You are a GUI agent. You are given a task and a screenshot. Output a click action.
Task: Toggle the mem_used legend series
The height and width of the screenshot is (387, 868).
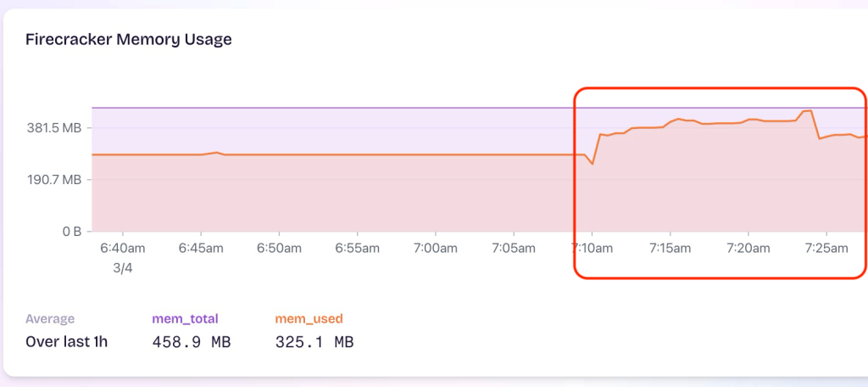(x=309, y=319)
